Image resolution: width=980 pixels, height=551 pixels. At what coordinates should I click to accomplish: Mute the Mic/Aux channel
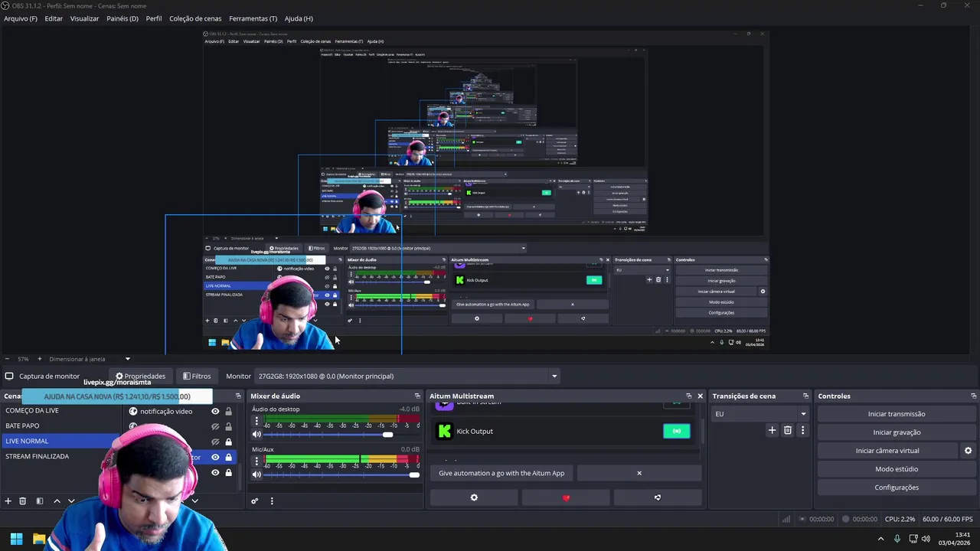tap(256, 474)
